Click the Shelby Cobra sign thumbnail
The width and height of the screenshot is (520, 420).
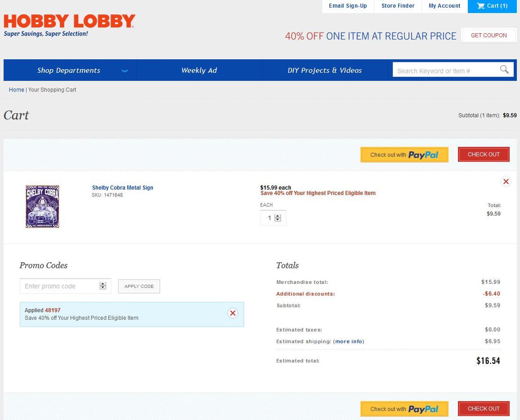click(x=42, y=206)
